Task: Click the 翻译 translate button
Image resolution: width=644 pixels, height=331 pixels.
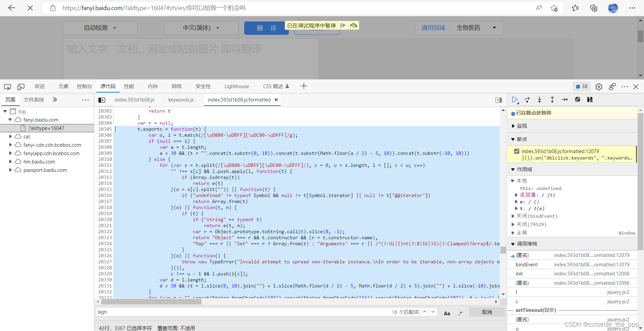Action: click(266, 28)
